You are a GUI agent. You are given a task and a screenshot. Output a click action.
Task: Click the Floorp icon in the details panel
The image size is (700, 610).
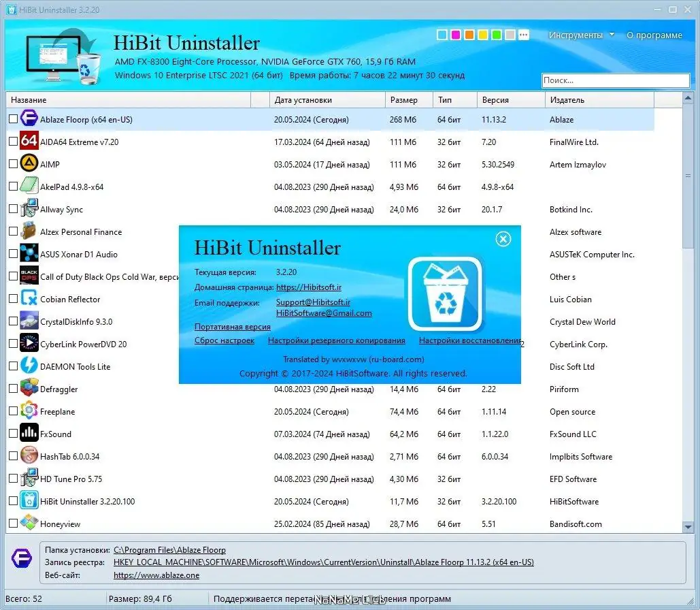point(22,559)
